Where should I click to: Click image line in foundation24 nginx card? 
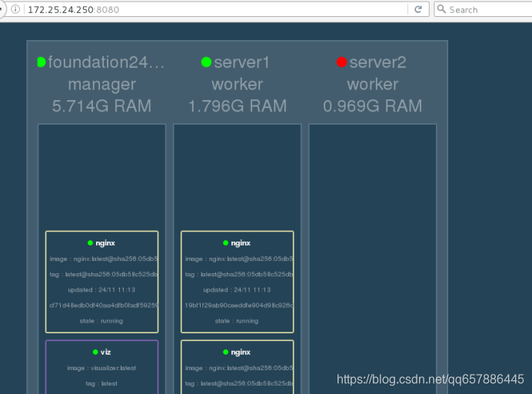(104, 259)
